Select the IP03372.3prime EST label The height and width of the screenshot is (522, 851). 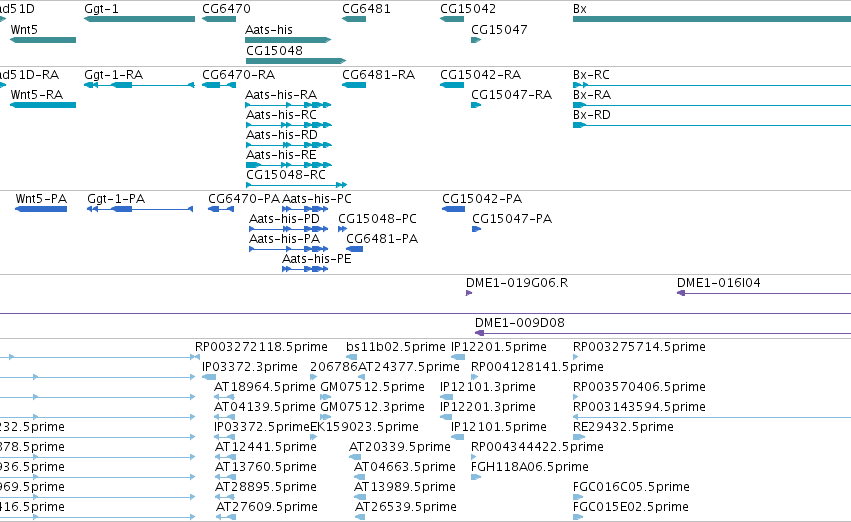click(250, 367)
